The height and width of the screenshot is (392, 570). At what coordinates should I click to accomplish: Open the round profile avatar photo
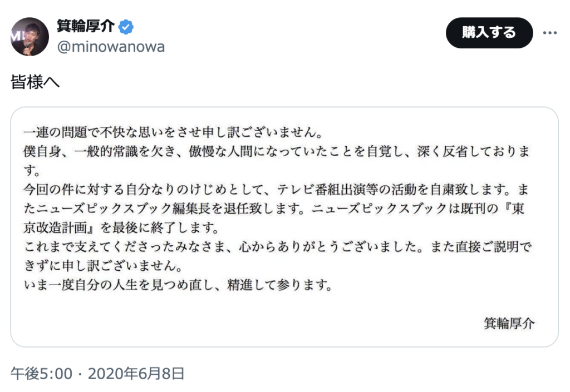coord(30,37)
